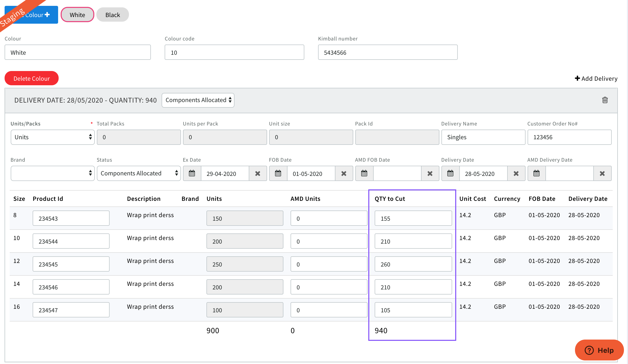Open the FOB Date calendar picker
Screen dimensions: 628x364
278,173
